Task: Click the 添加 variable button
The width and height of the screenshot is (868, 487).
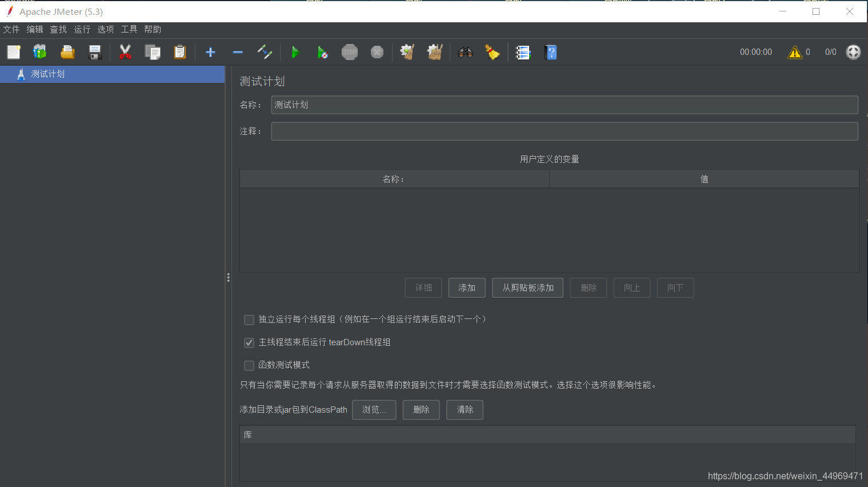Action: 467,288
